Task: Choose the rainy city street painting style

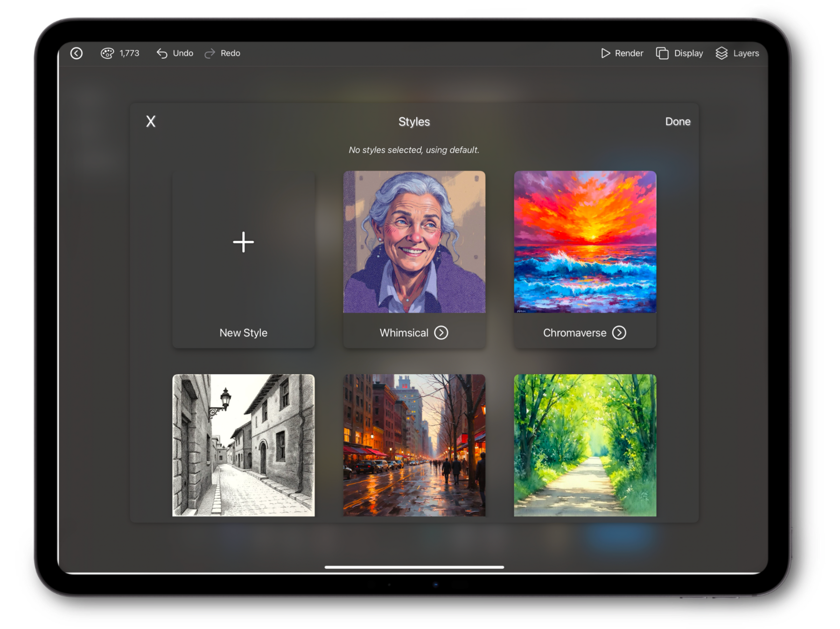Action: 414,445
